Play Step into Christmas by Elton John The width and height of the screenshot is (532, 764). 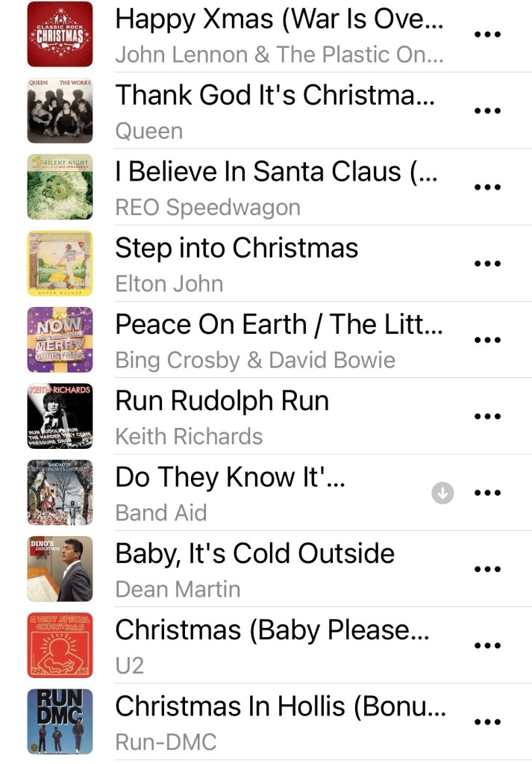coord(237,249)
